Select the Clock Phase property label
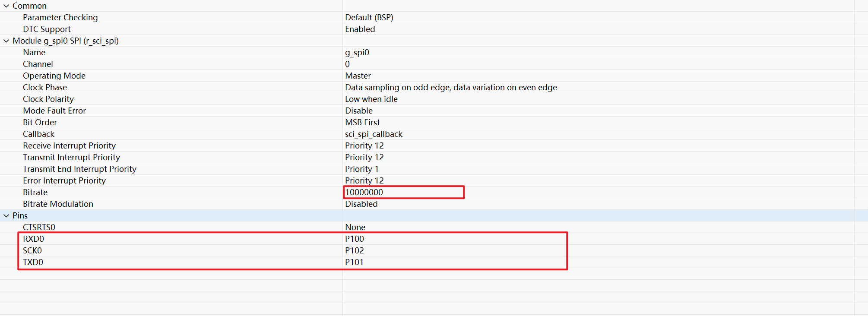868x316 pixels. tap(45, 87)
